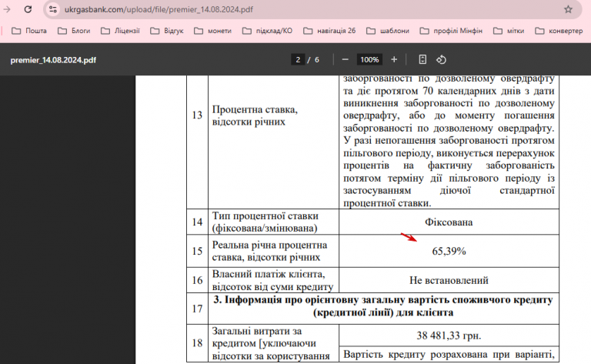The width and height of the screenshot is (591, 364).
Task: Click the ukrgasbank.com URL in address bar
Action: click(x=159, y=9)
